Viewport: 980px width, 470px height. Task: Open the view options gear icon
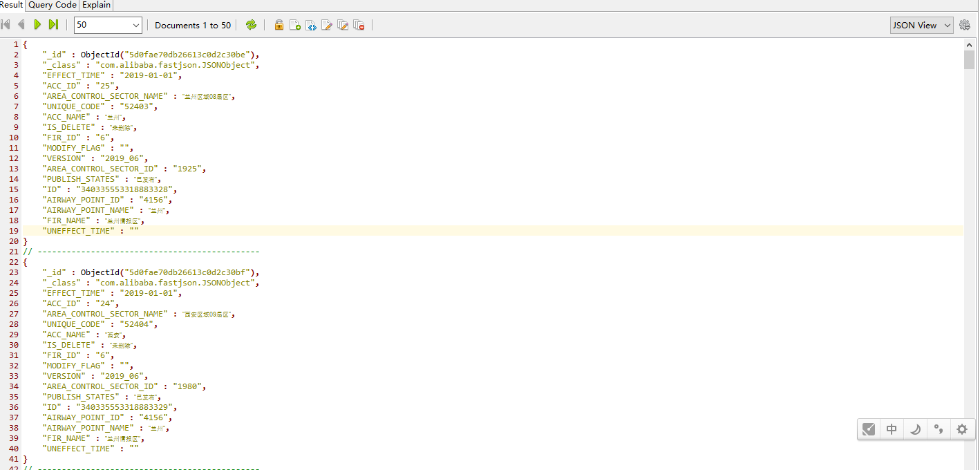[x=965, y=25]
